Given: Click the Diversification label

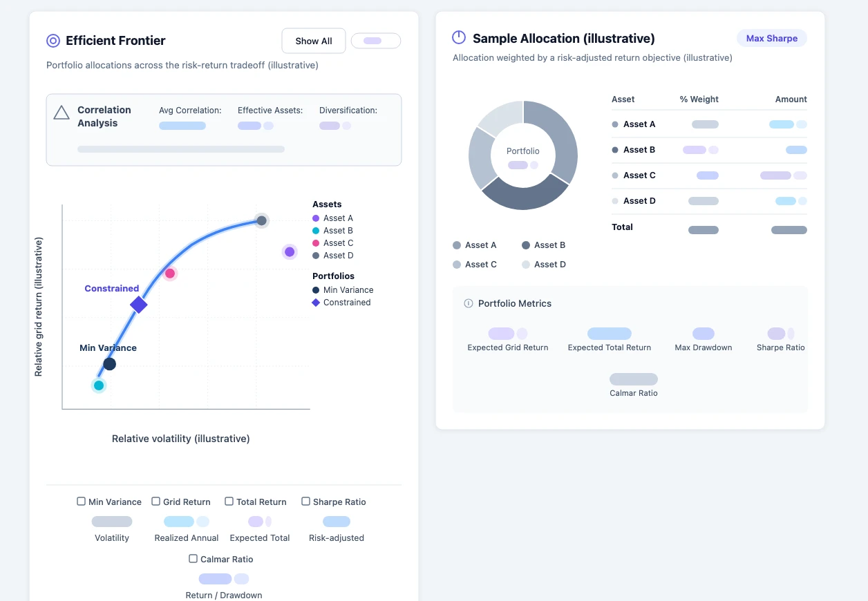Looking at the screenshot, I should pyautogui.click(x=348, y=111).
